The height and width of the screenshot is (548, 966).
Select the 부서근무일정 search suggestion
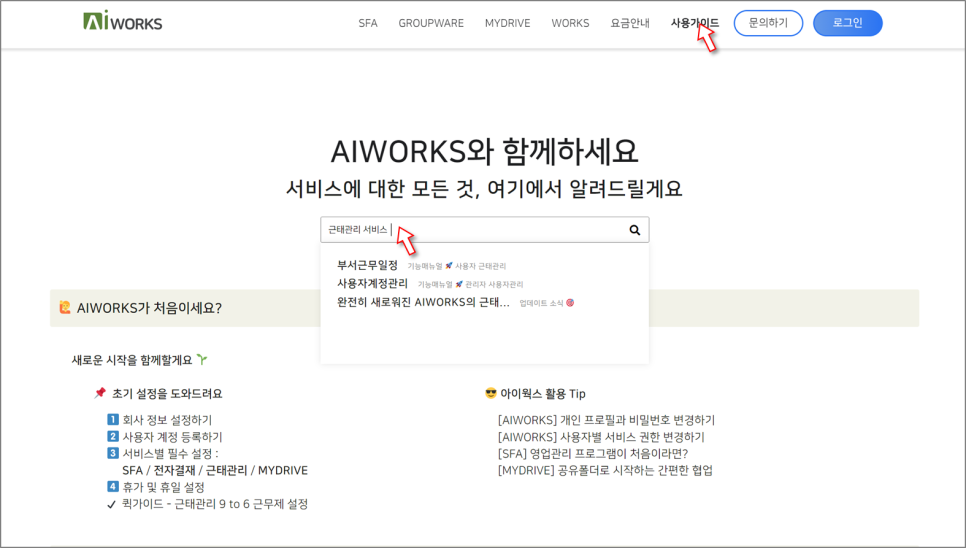(367, 265)
